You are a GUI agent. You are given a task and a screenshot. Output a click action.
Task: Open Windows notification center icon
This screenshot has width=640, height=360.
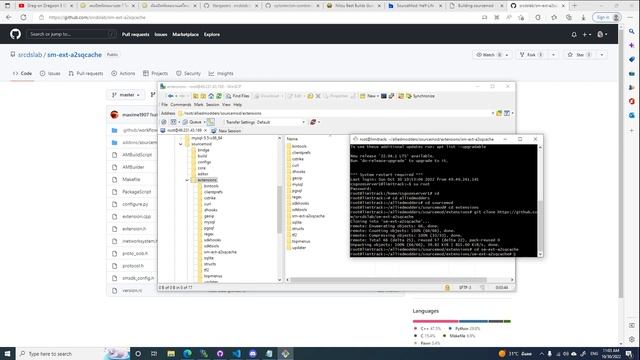coord(629,354)
